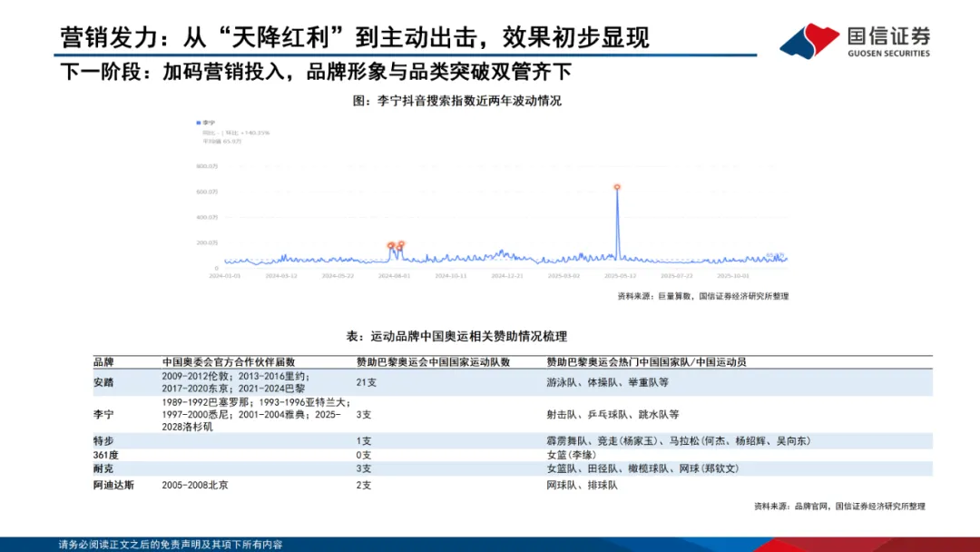Click table caption 表：运动品牌中国奥运相关赞助情况梳理

pyautogui.click(x=456, y=336)
